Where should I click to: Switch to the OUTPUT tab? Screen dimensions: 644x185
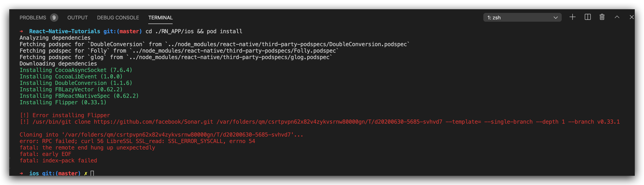coord(77,18)
